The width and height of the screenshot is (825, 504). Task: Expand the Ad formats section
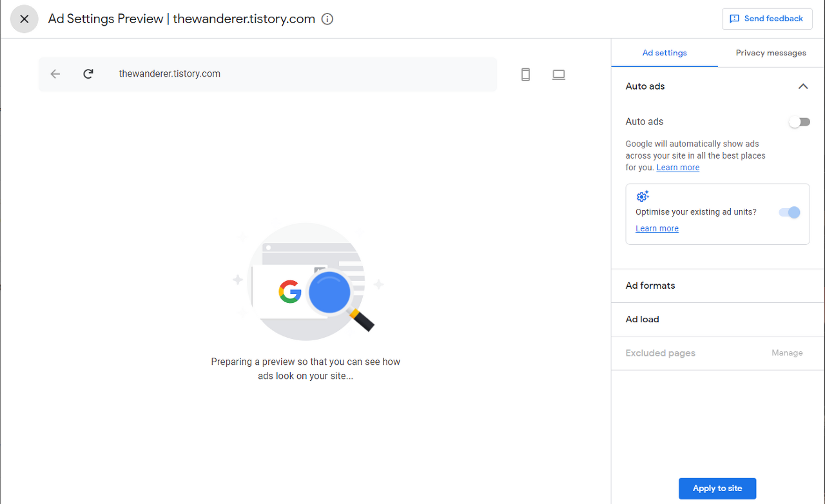click(x=718, y=286)
